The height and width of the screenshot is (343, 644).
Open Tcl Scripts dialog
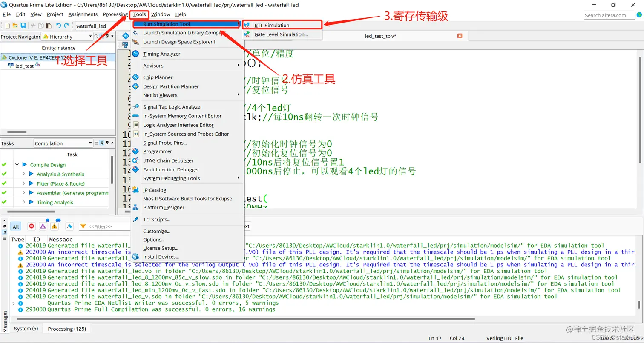pos(156,220)
